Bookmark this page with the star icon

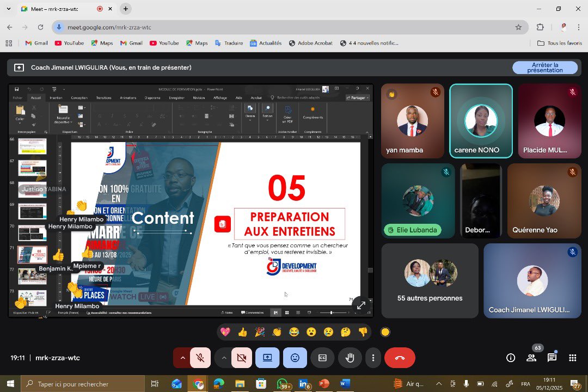point(518,27)
